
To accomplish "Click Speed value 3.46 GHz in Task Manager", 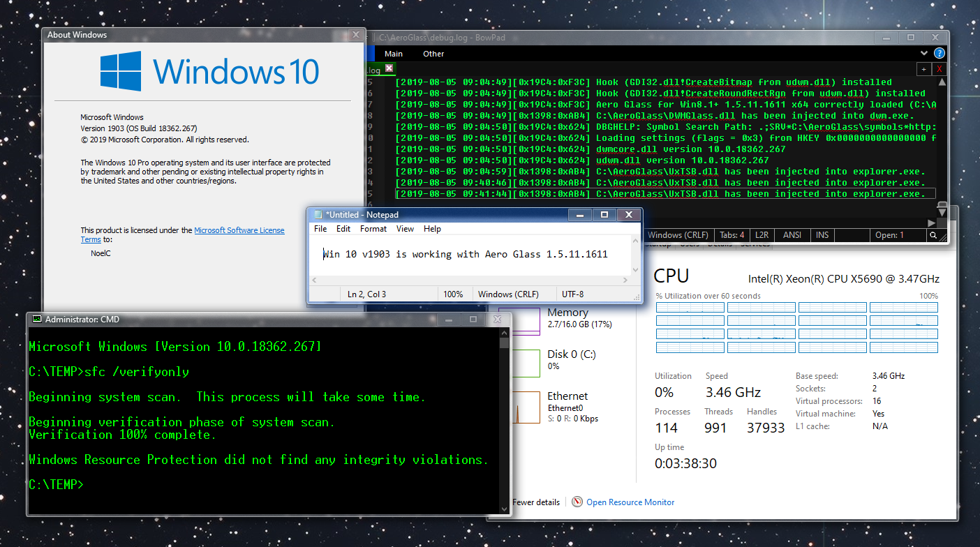I will point(733,392).
